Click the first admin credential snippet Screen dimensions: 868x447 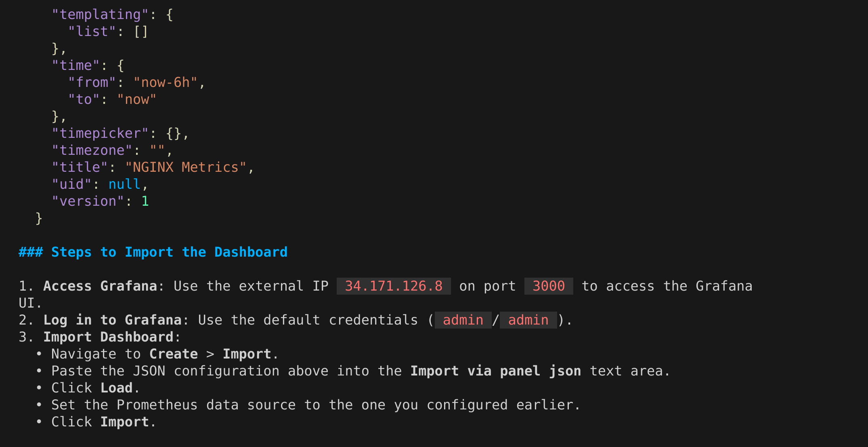pyautogui.click(x=463, y=320)
